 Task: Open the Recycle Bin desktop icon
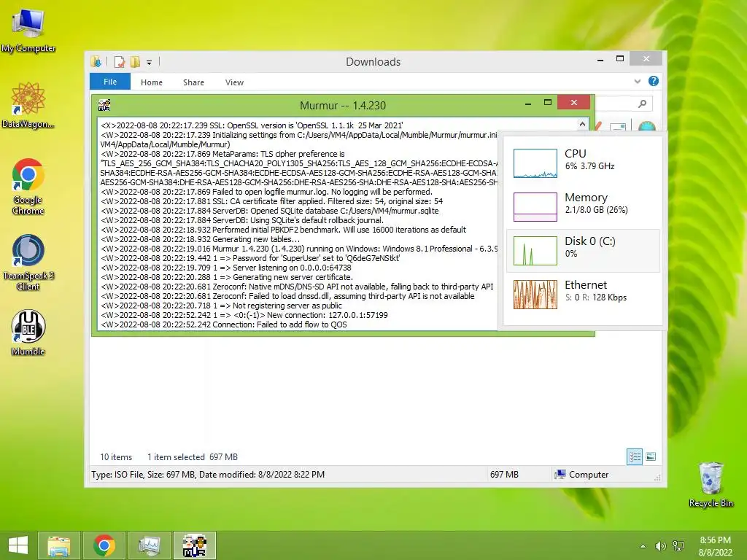pos(711,484)
